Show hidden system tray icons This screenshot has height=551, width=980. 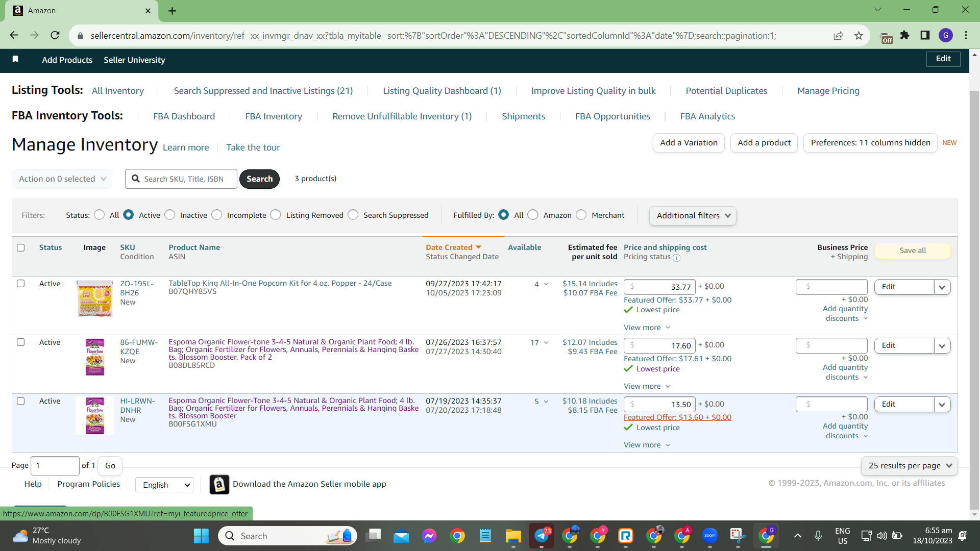tap(797, 536)
